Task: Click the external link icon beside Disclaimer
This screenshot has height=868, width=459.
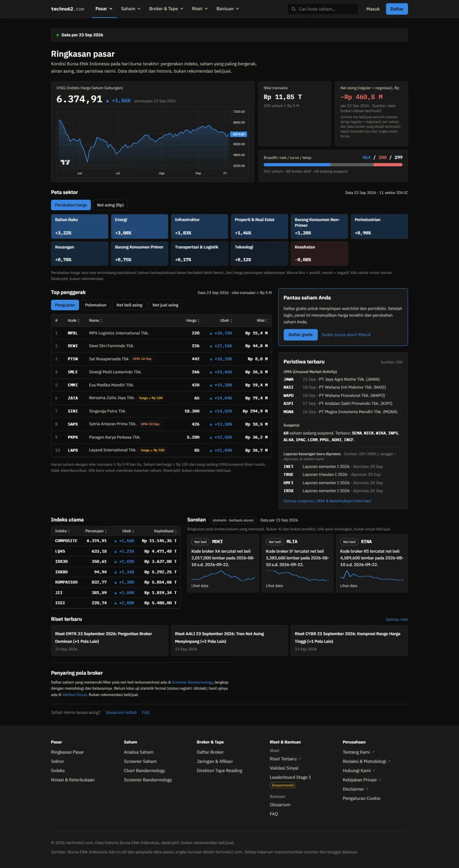Action: (367, 789)
